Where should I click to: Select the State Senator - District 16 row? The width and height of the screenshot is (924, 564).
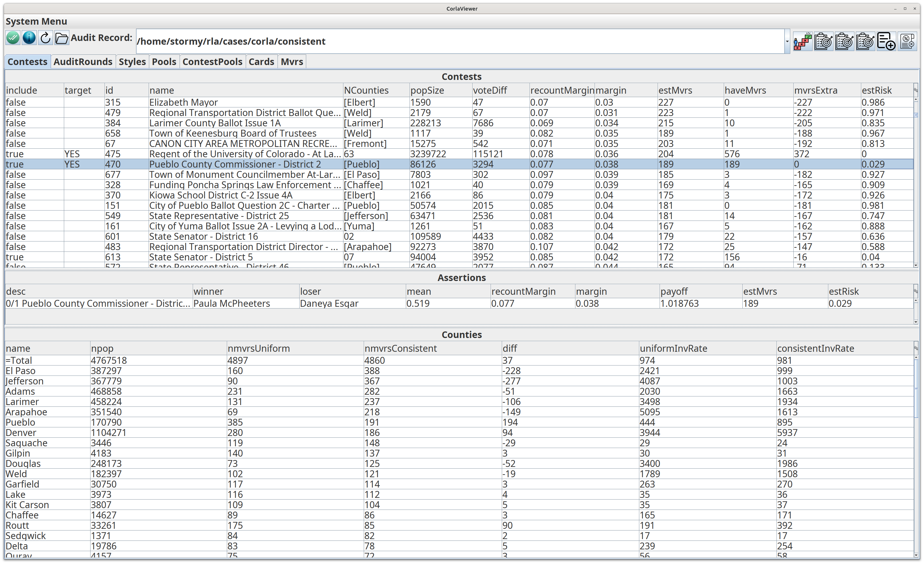[x=459, y=237]
